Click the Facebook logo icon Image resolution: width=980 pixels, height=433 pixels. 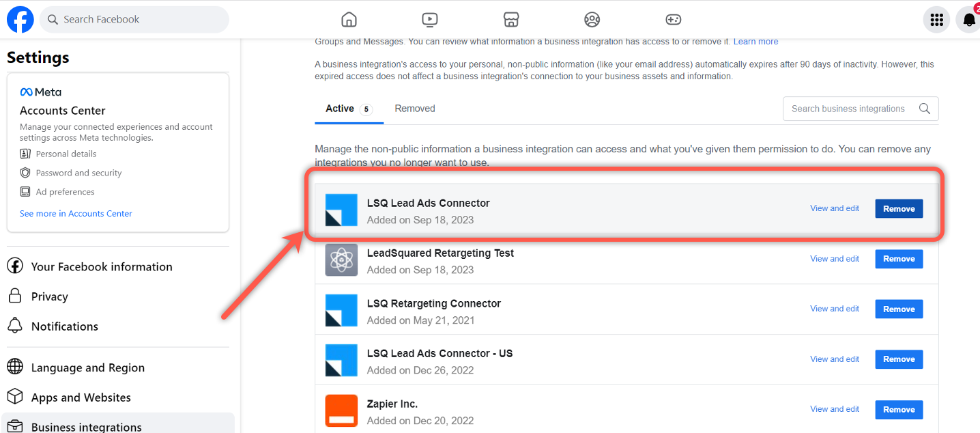pos(20,20)
